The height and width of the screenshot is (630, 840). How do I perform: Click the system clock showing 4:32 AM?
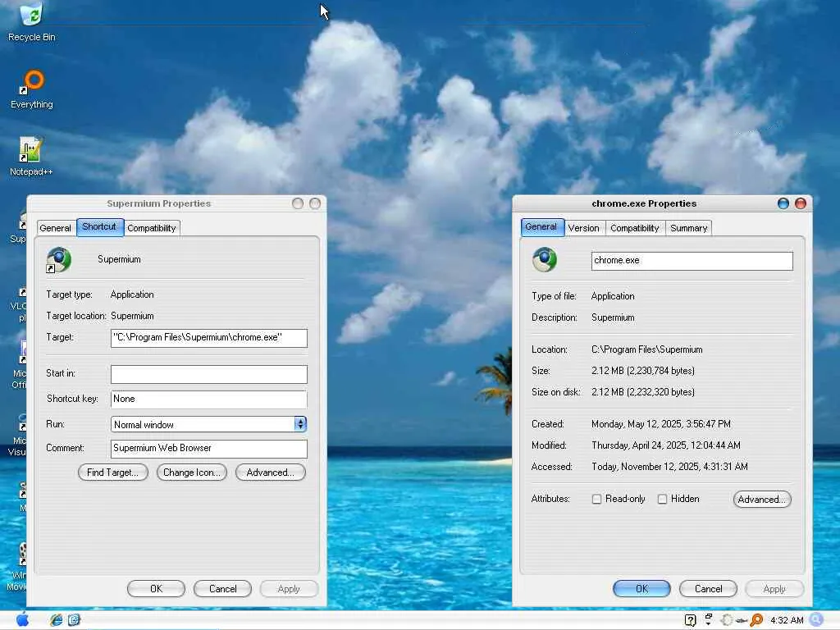tap(787, 620)
